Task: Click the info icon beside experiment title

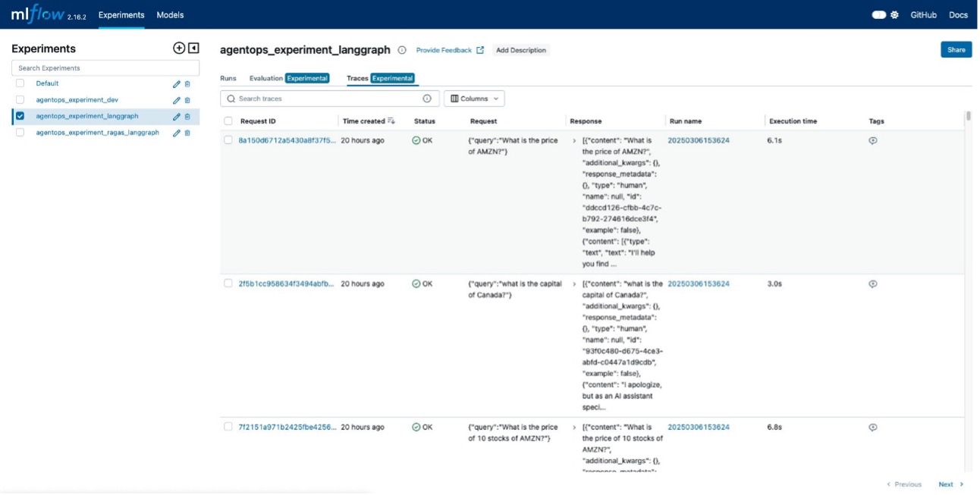Action: 402,50
